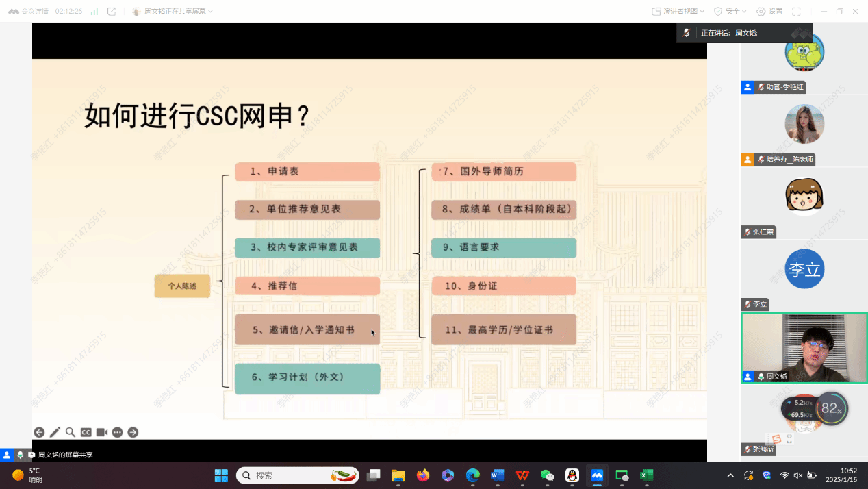Open WPS Office from taskbar
Image resolution: width=868 pixels, height=489 pixels.
pyautogui.click(x=522, y=475)
